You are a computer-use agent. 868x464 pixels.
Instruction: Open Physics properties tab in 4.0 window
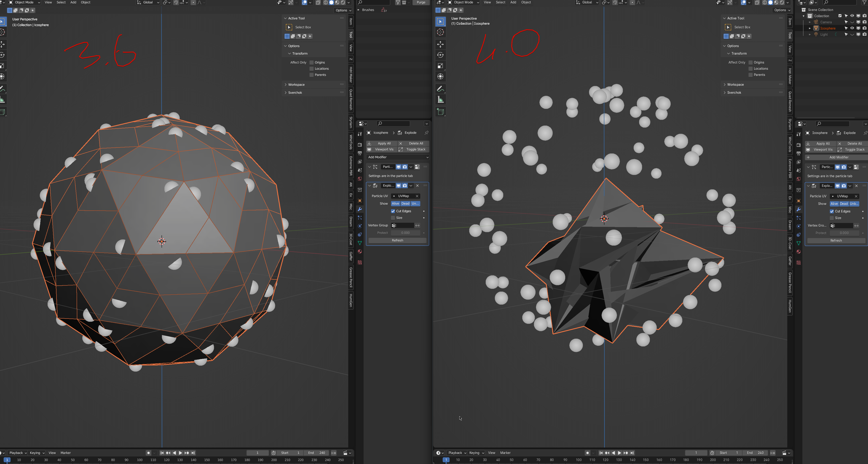[x=798, y=226]
